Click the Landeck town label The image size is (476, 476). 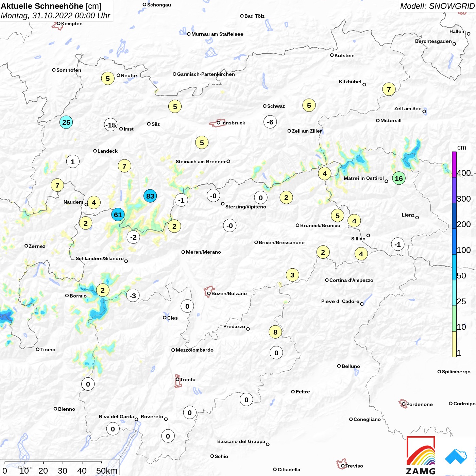click(x=107, y=151)
